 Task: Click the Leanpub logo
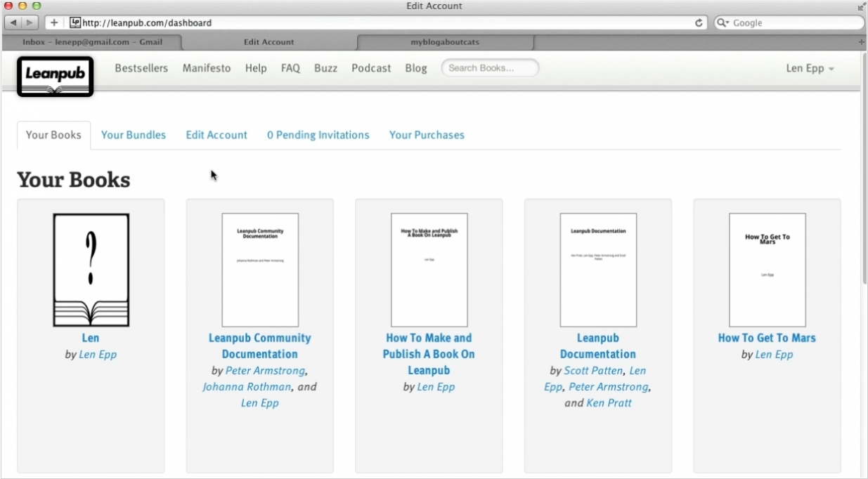pyautogui.click(x=55, y=76)
